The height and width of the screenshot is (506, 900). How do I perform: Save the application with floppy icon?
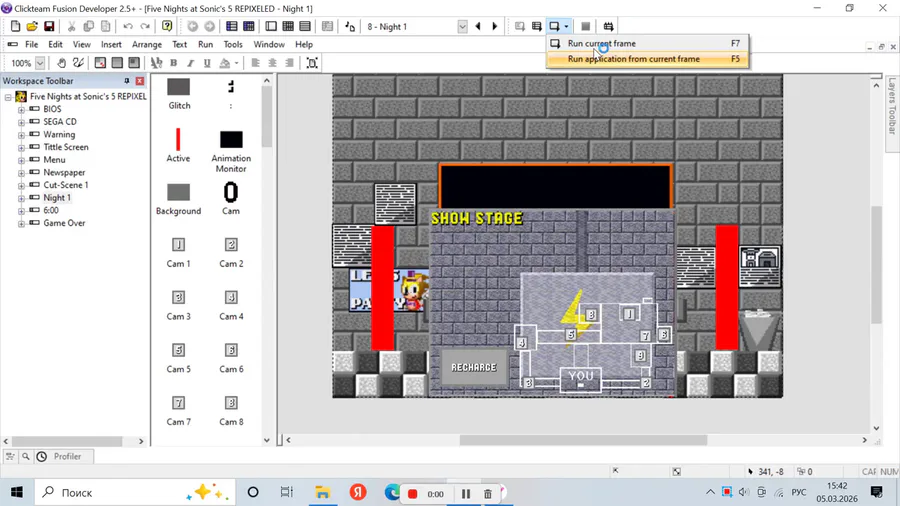pos(49,26)
